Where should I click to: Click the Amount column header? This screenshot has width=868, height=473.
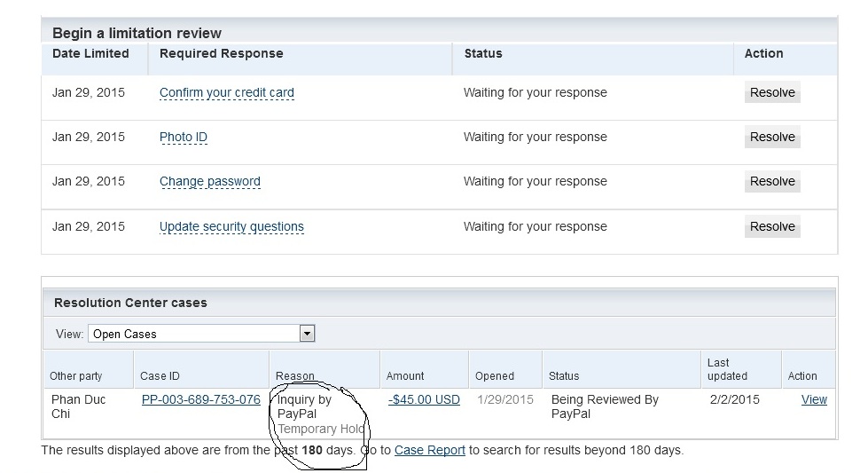pyautogui.click(x=405, y=376)
